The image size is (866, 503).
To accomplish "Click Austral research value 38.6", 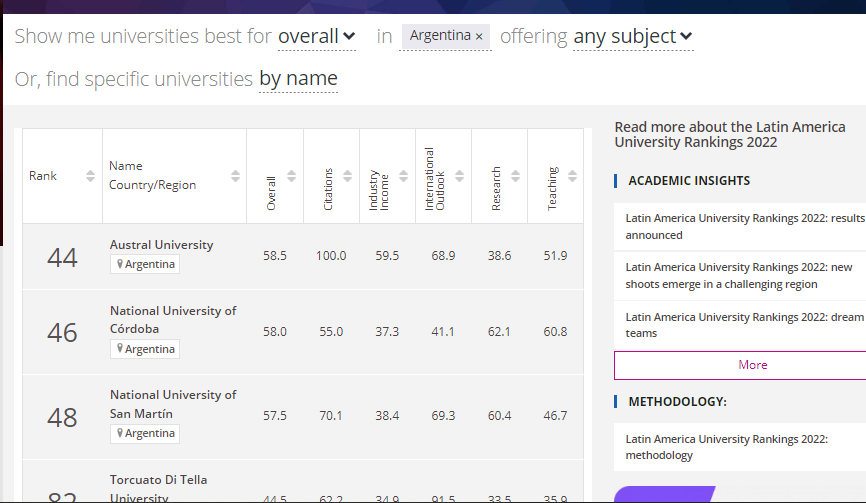I will click(x=499, y=256).
